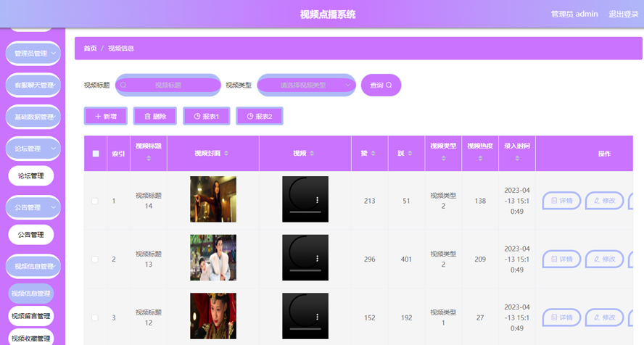644x345 pixels.
Task: Open 视频留言管理 in the sidebar
Action: click(x=30, y=316)
